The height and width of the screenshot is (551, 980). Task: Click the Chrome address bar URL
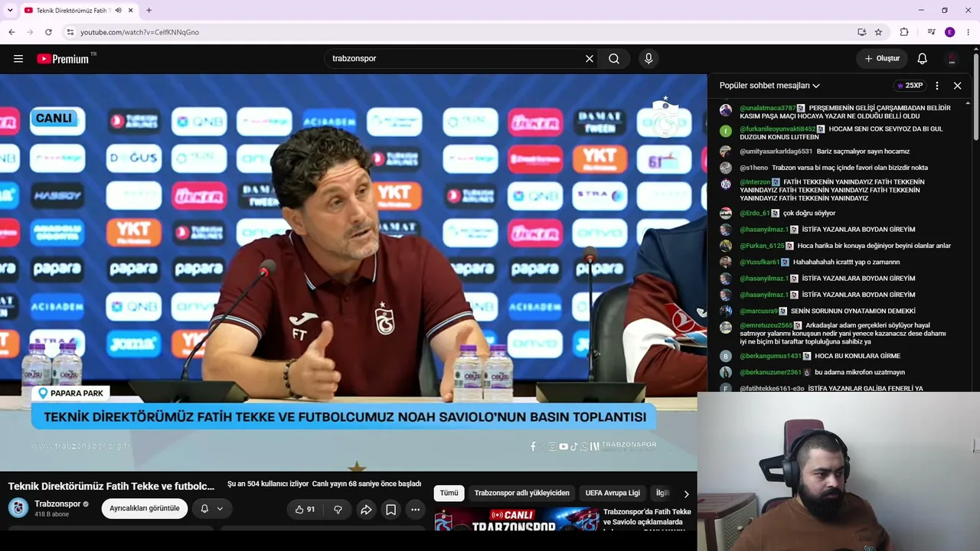139,32
